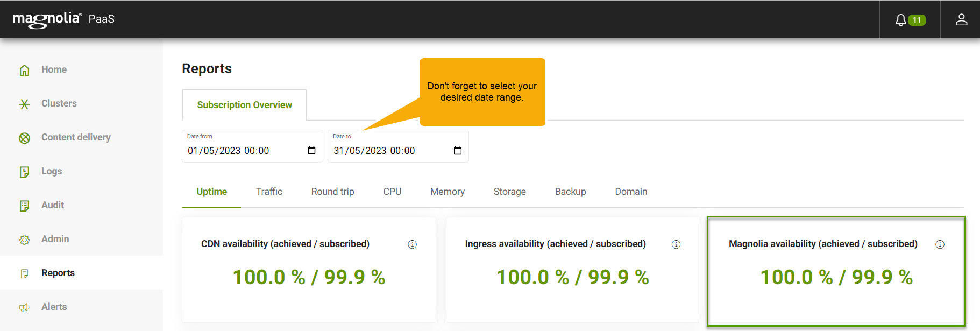The height and width of the screenshot is (331, 980).
Task: Open the Backup tab
Action: pos(571,192)
